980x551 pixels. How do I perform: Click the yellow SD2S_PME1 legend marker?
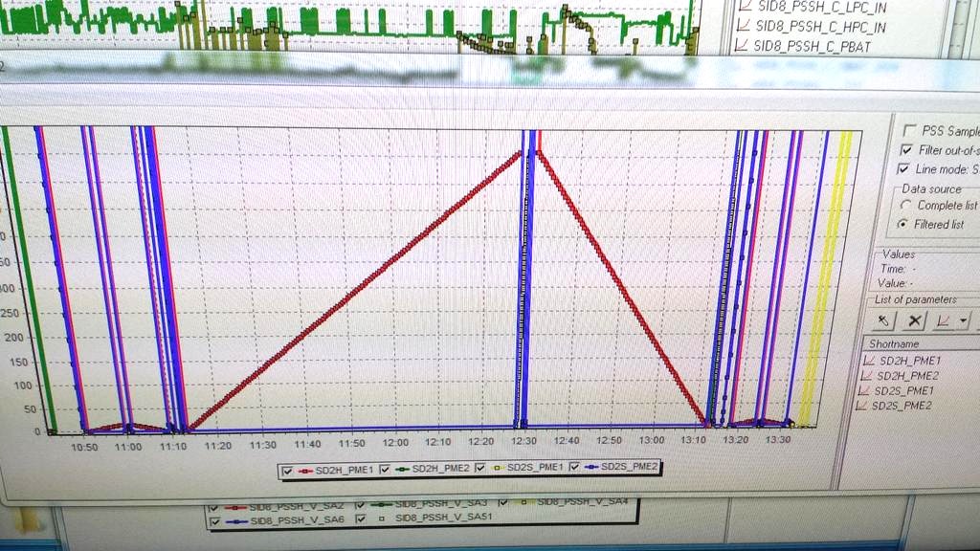click(x=498, y=467)
